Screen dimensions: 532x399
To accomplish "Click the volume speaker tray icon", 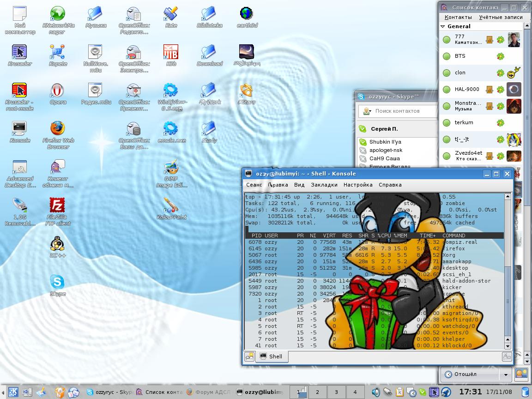I will (x=375, y=392).
